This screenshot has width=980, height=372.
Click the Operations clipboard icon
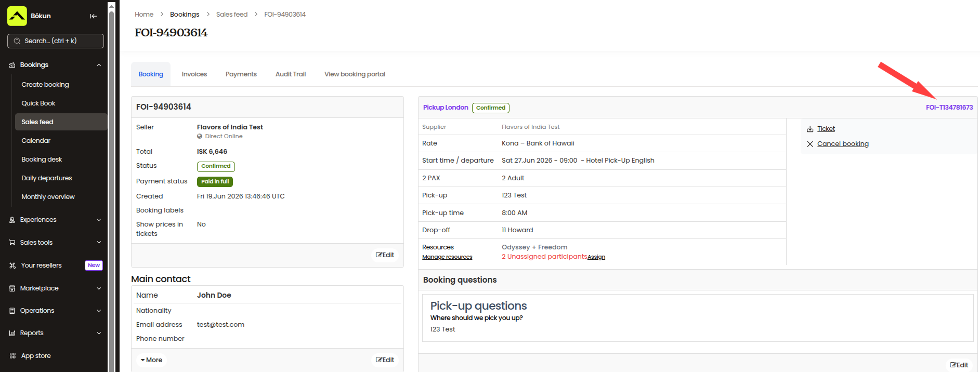12,311
